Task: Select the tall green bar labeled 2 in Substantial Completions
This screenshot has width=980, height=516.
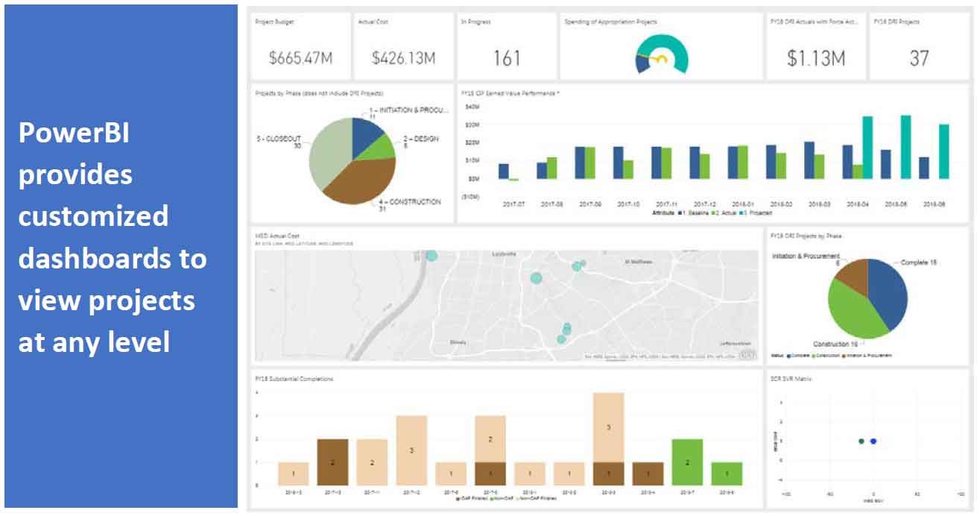Action: pyautogui.click(x=688, y=462)
